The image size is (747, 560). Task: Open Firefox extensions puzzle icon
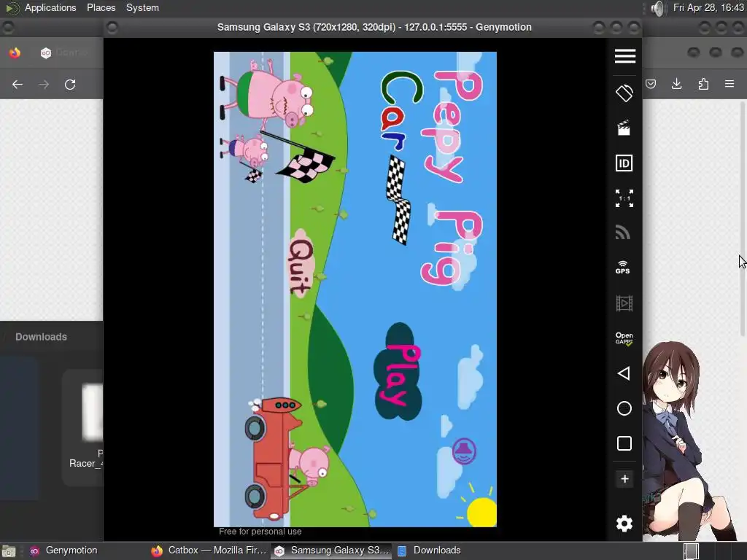703,85
